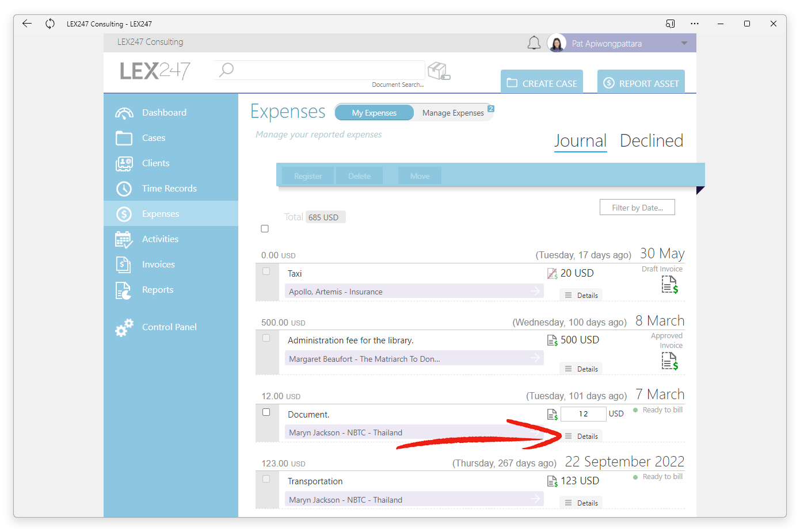Click the Register button

[308, 176]
